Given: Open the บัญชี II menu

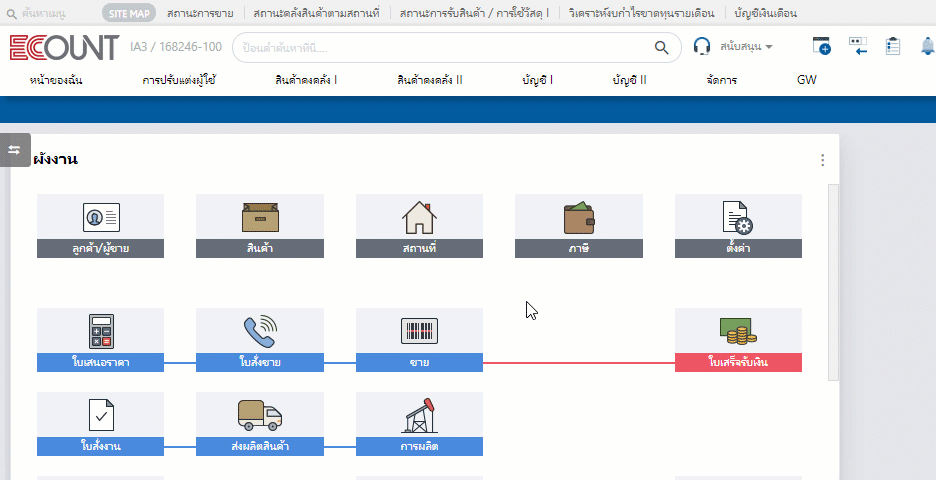Looking at the screenshot, I should pos(630,79).
